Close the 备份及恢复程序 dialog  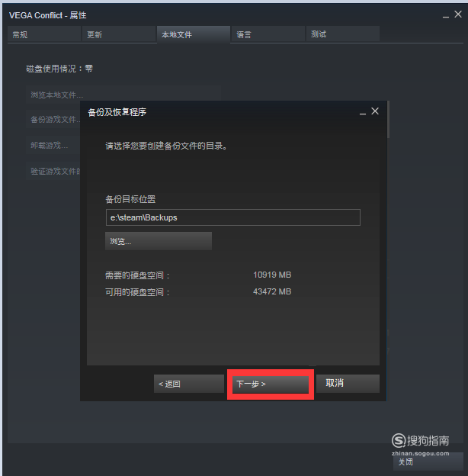click(x=375, y=111)
